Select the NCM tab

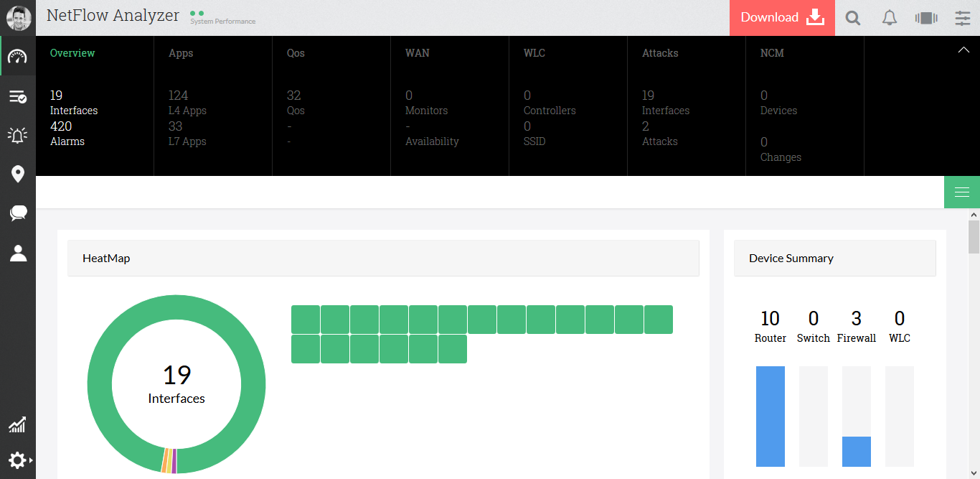click(x=772, y=53)
